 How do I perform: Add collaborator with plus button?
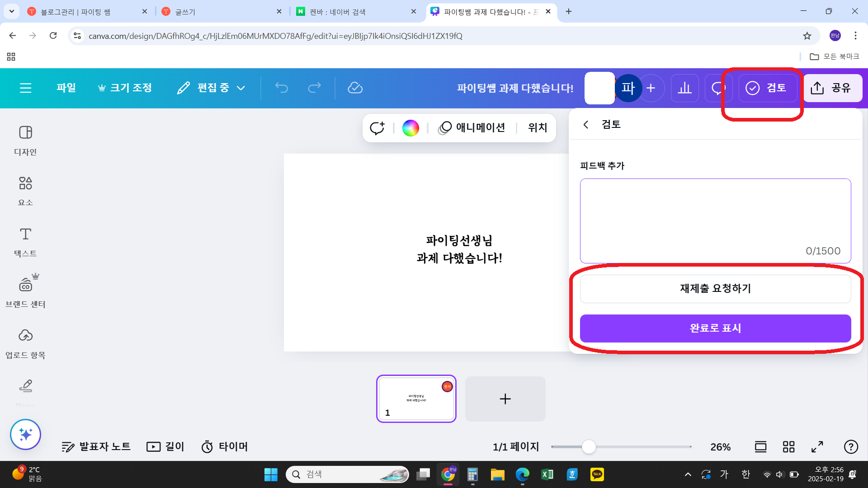(651, 88)
